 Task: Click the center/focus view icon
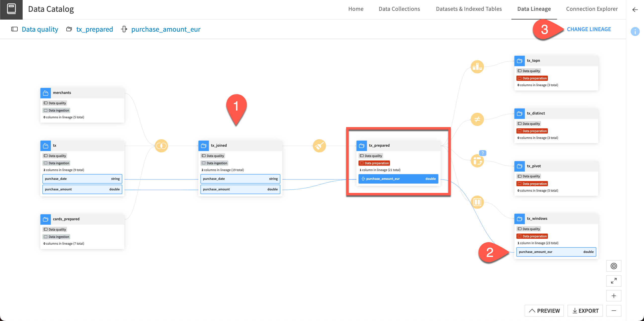[615, 266]
